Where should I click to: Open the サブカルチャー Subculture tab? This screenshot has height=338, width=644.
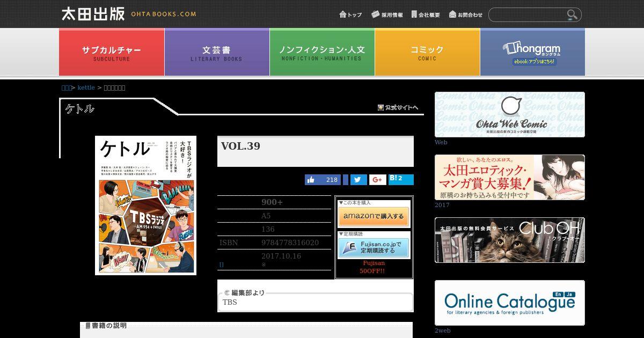tap(112, 52)
